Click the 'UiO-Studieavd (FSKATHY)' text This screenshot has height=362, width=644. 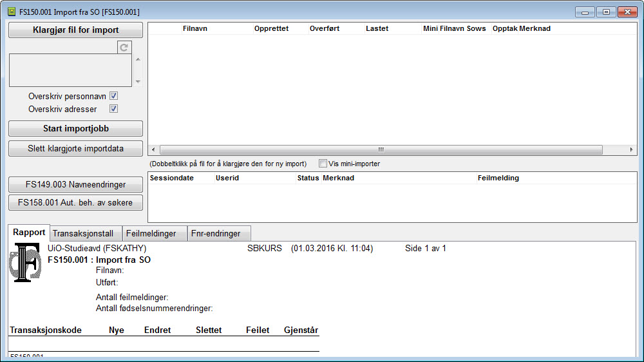97,248
